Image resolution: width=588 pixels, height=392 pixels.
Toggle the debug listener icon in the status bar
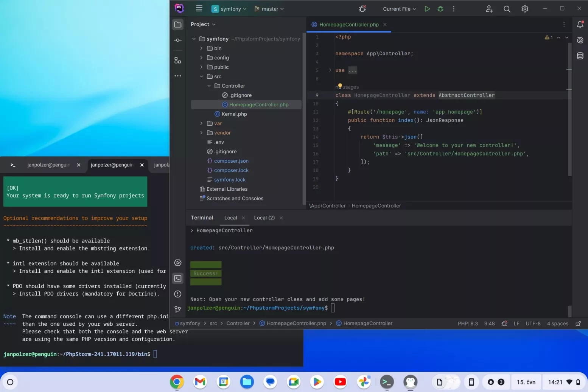click(x=504, y=324)
